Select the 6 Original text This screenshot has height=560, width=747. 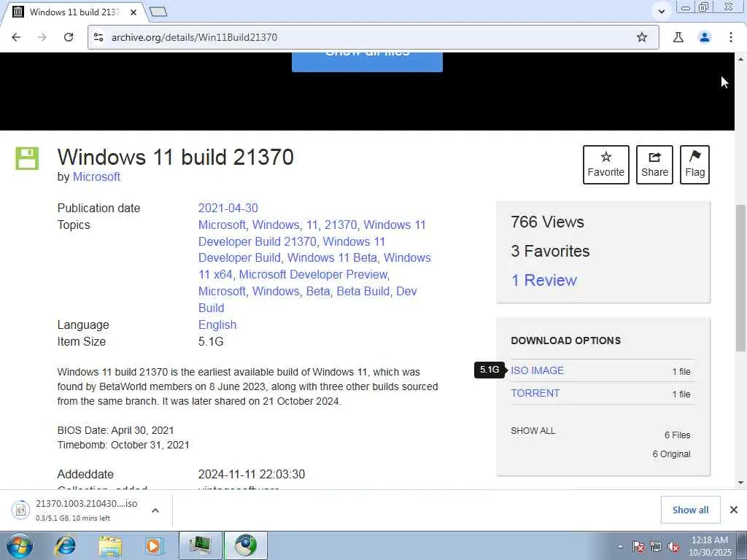(671, 454)
